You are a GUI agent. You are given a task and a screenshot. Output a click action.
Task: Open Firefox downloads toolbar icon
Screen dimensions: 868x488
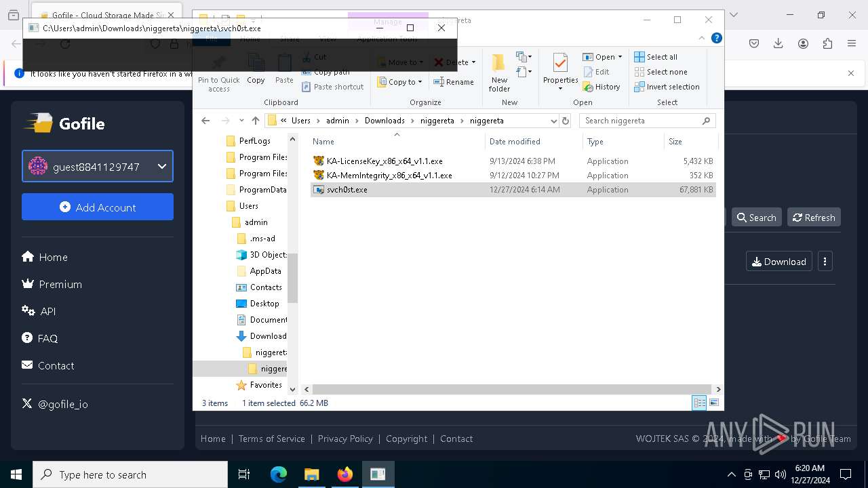coord(778,43)
